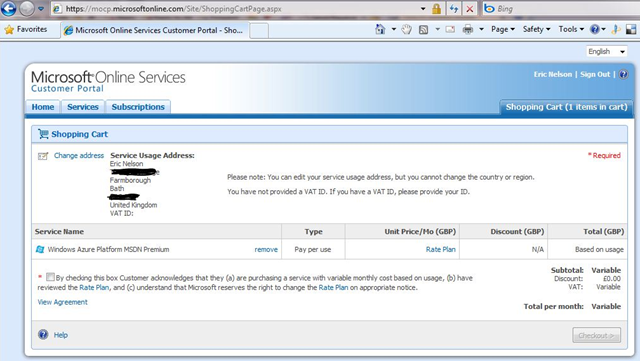Click the Read Mail toolbar icon
Image resolution: width=640 pixels, height=361 pixels.
450,29
